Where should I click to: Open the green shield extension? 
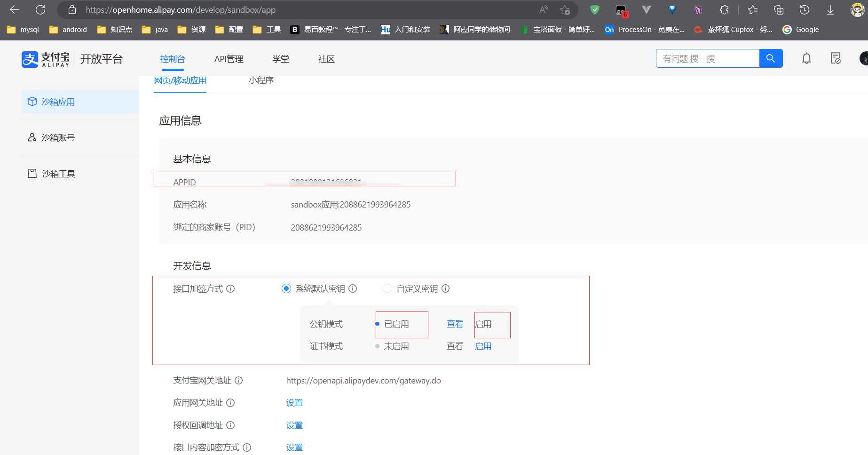[x=595, y=9]
